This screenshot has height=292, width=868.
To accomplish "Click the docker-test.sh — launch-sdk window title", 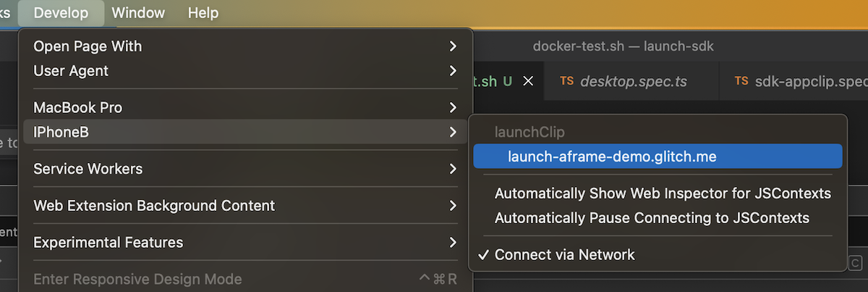I will 624,46.
